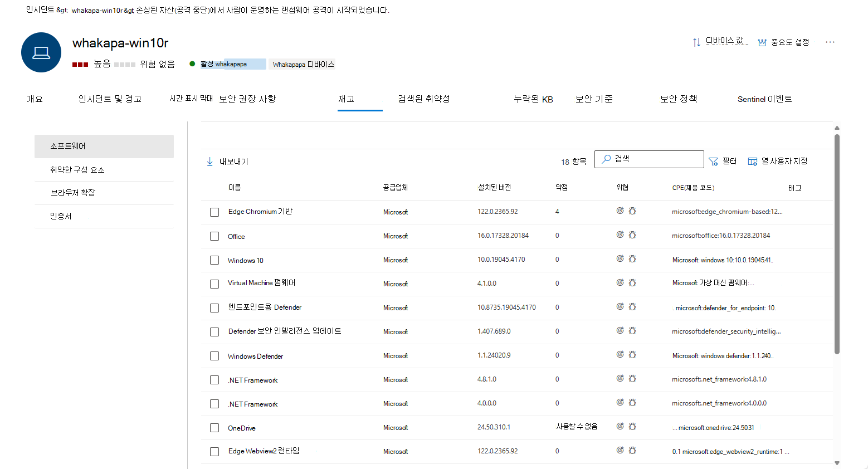Click the device value sort arrows icon
Viewport: 868px width, 469px height.
click(696, 42)
